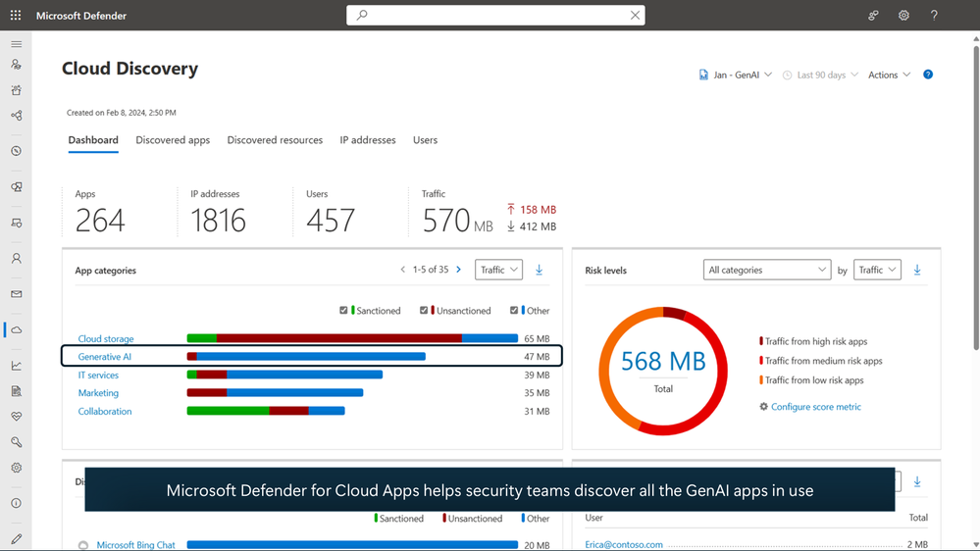Open the community people icon in header

(873, 15)
